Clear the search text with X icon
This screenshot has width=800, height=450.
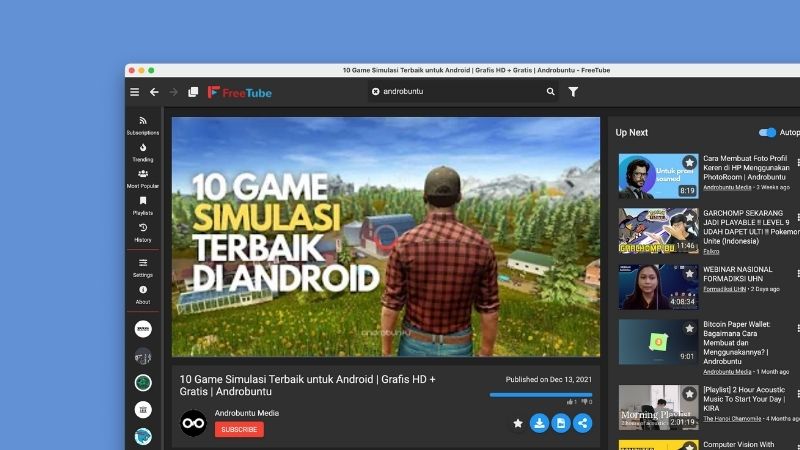point(376,91)
